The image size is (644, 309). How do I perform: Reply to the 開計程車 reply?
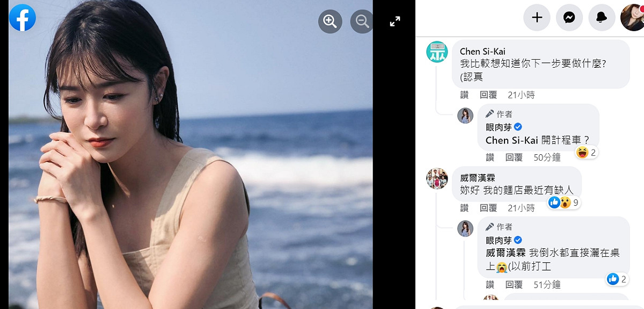click(514, 157)
